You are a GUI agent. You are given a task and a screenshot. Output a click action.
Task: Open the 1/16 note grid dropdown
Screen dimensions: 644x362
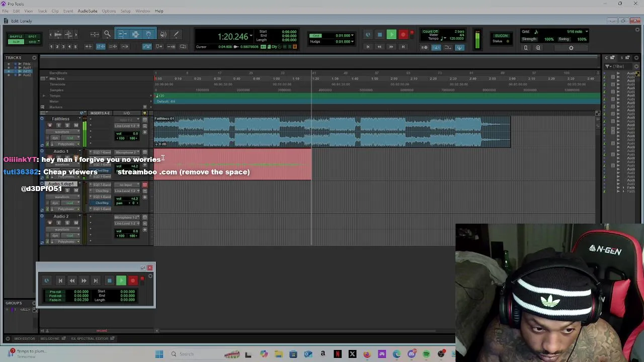(587, 32)
